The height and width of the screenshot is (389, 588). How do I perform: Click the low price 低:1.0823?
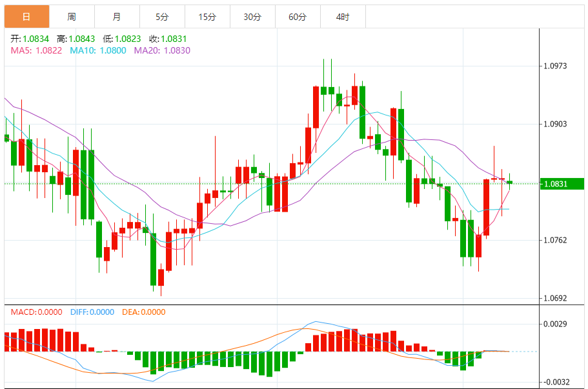point(122,39)
